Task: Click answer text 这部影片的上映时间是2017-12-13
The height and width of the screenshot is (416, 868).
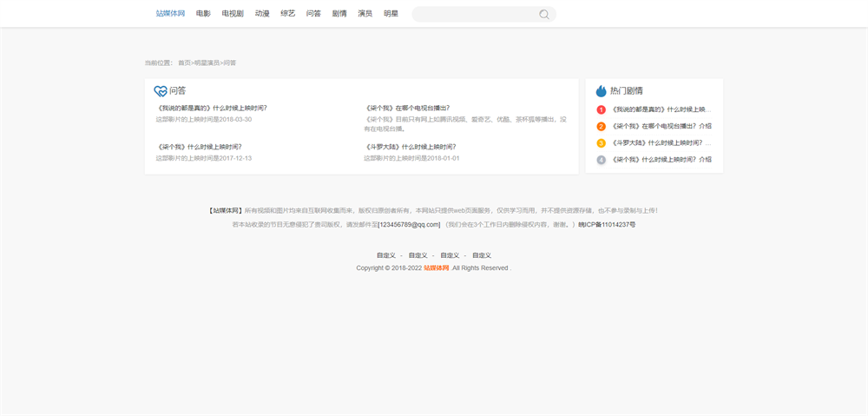Action: [x=204, y=158]
